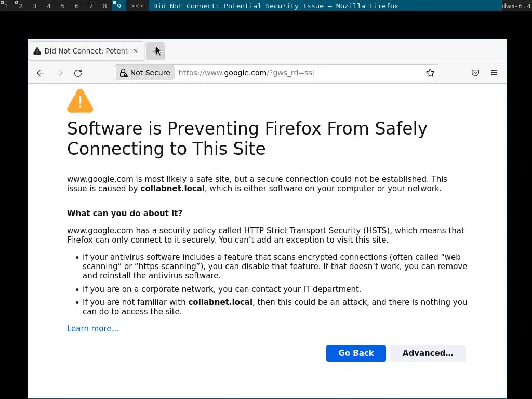532x399 pixels.
Task: Click the orange warning triangle icon
Action: point(80,101)
